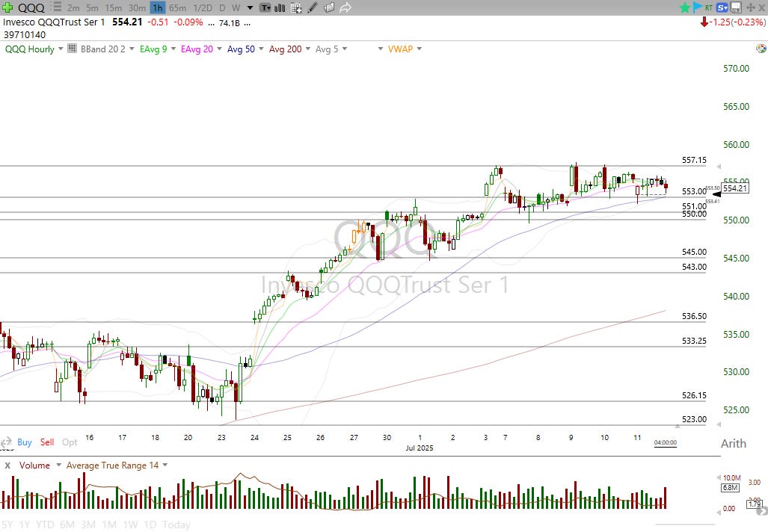
Task: Select the highlighted 1h timeframe
Action: coord(157,7)
